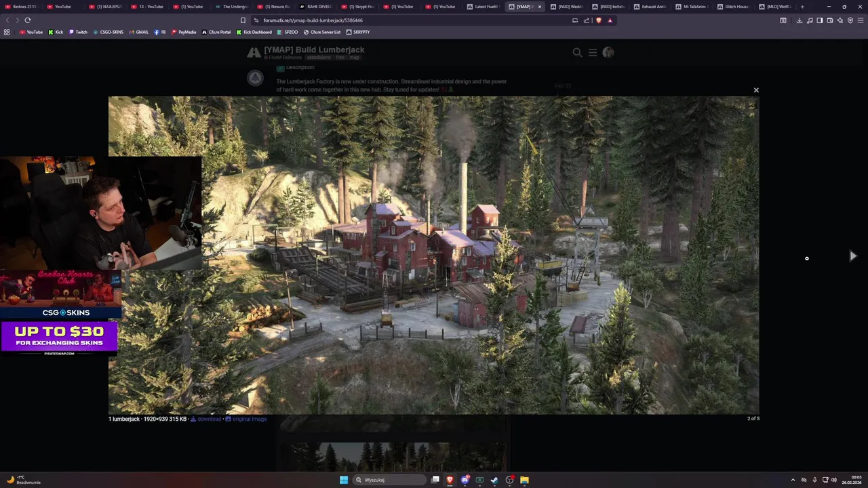Viewport: 868px width, 488px height.
Task: Click the forum search magnifier icon
Action: 577,52
